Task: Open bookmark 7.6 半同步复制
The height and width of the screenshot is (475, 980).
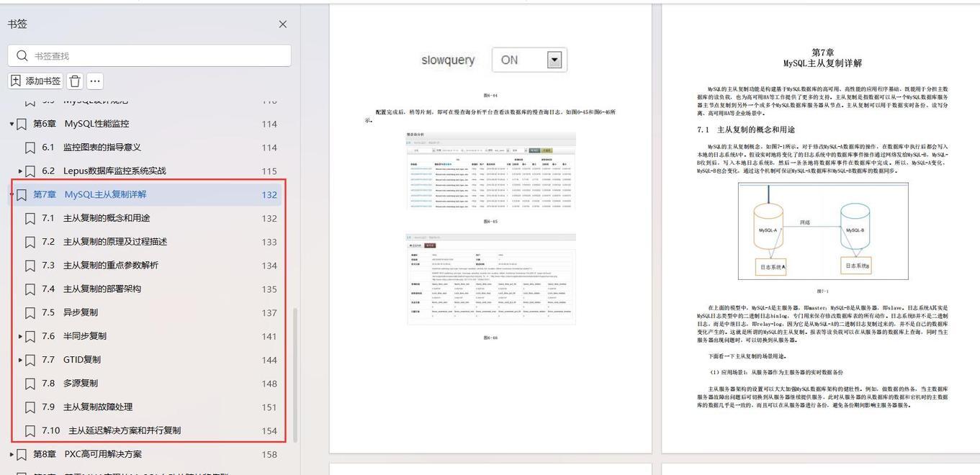Action: tap(74, 336)
